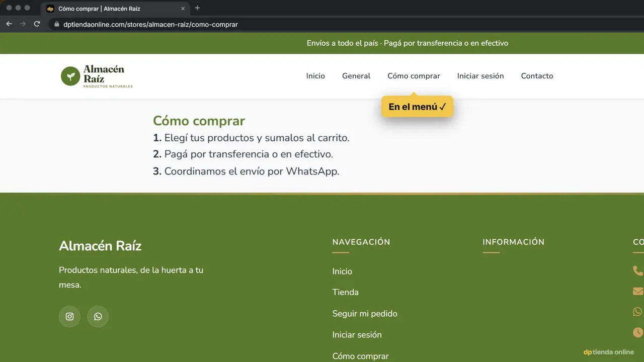
Task: Open Iniciar sesión in top menu
Action: pos(480,76)
